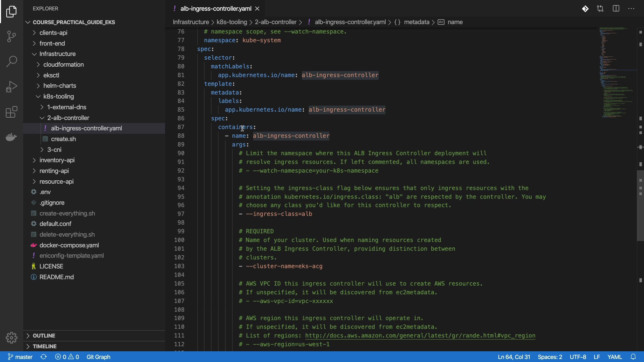The height and width of the screenshot is (362, 644).
Task: Open the Docker view icon
Action: pos(11,137)
